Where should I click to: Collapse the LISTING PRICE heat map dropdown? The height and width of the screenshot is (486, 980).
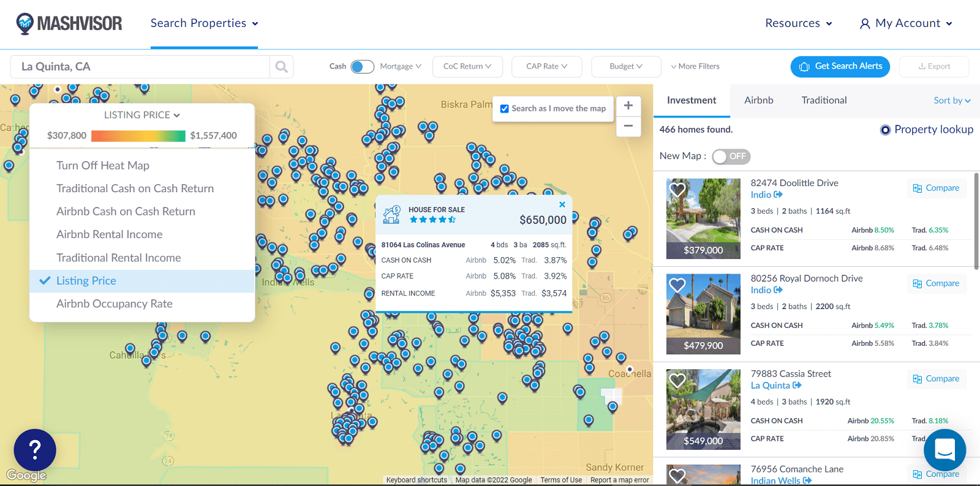pos(142,115)
